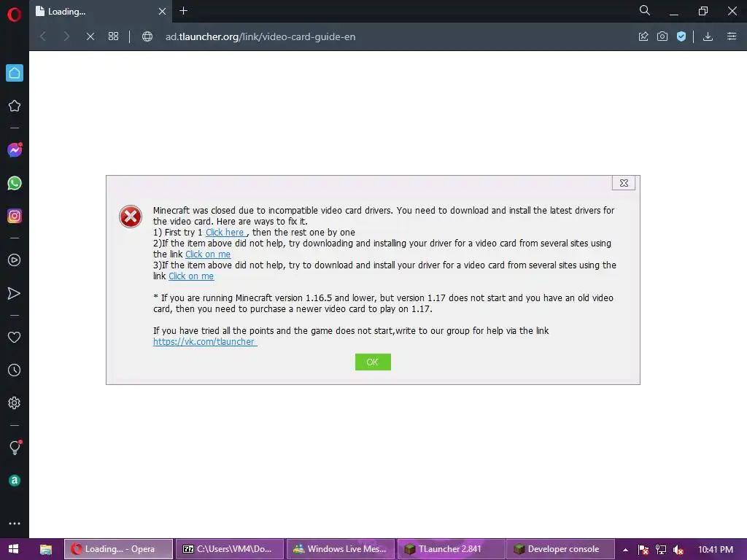Open the Player icon in sidebar
The height and width of the screenshot is (560, 747).
[15, 260]
